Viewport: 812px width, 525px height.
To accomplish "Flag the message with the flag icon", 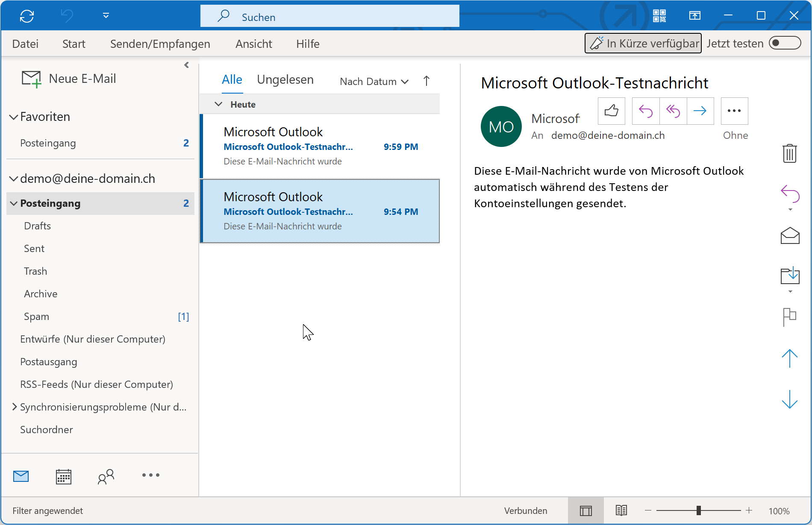I will (790, 317).
